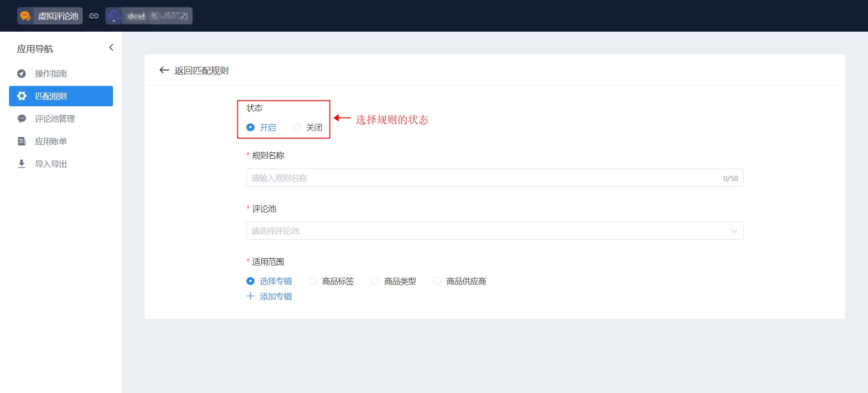Image resolution: width=868 pixels, height=393 pixels.
Task: Click the 0/50 character counter
Action: click(730, 178)
